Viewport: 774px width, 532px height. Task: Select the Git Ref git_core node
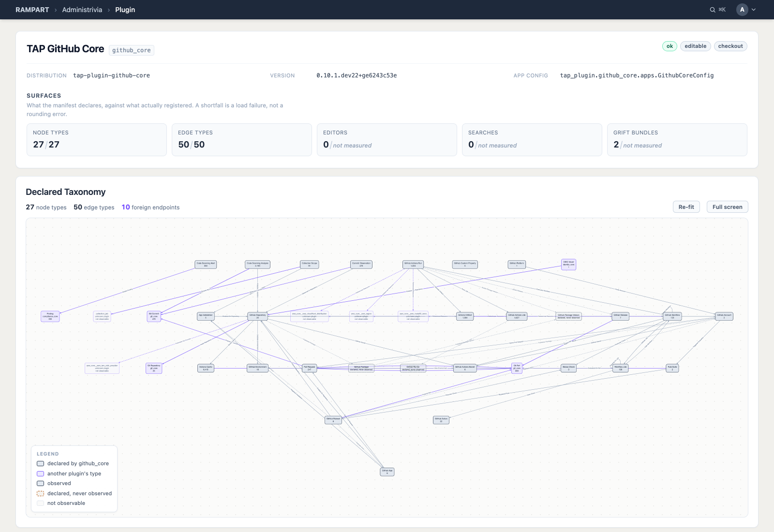[x=517, y=368]
